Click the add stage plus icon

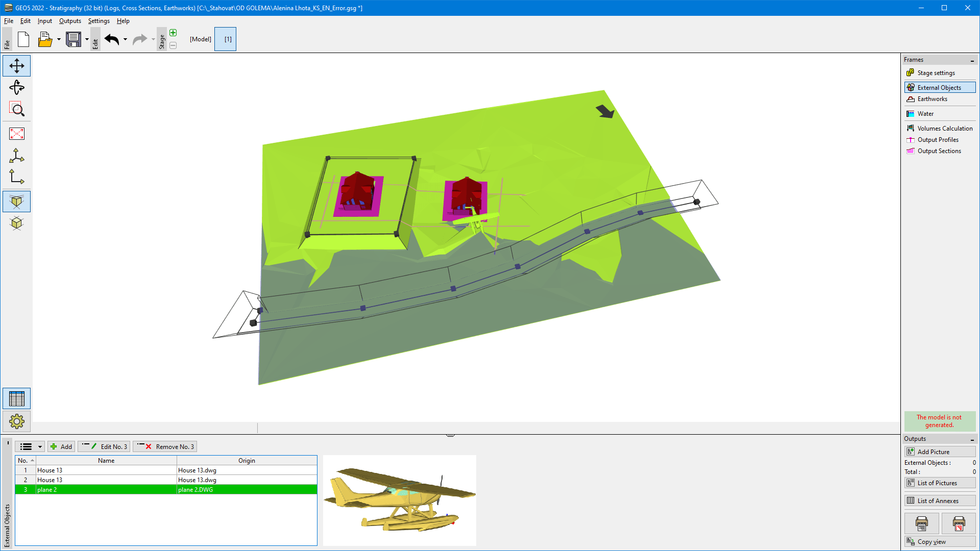point(173,33)
